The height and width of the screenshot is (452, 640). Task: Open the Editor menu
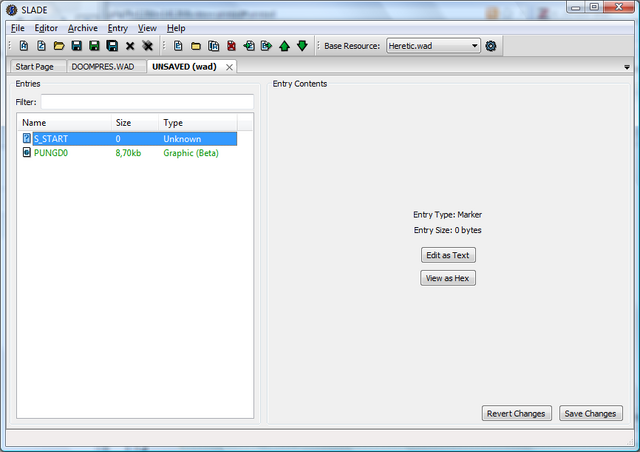tap(46, 28)
